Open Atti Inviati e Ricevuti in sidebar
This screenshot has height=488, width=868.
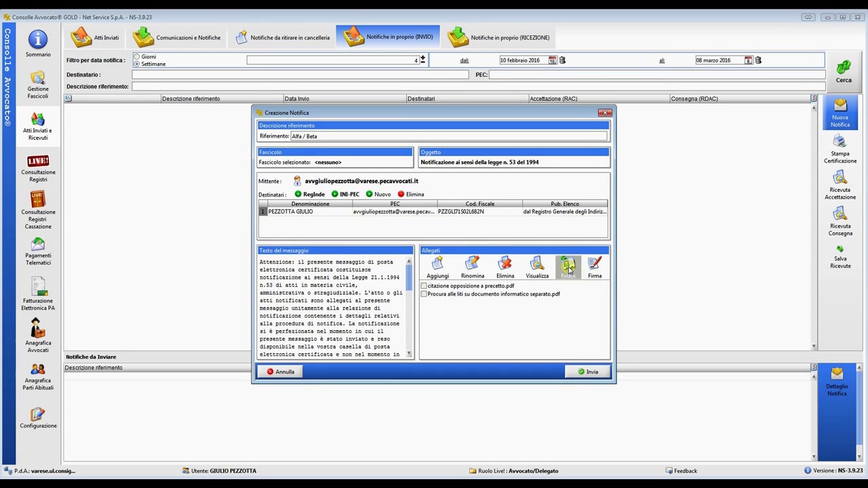tap(38, 127)
